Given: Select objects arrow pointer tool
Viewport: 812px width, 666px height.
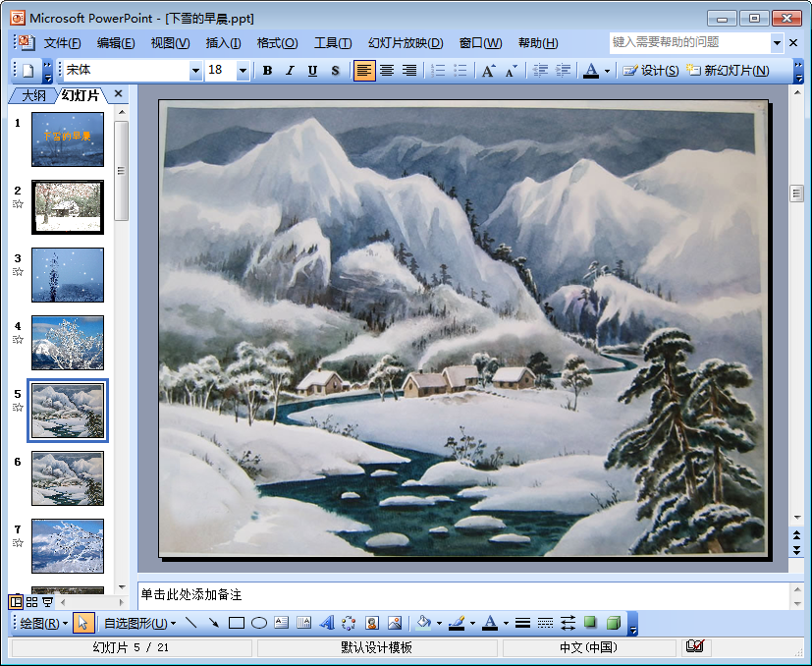Looking at the screenshot, I should point(82,623).
